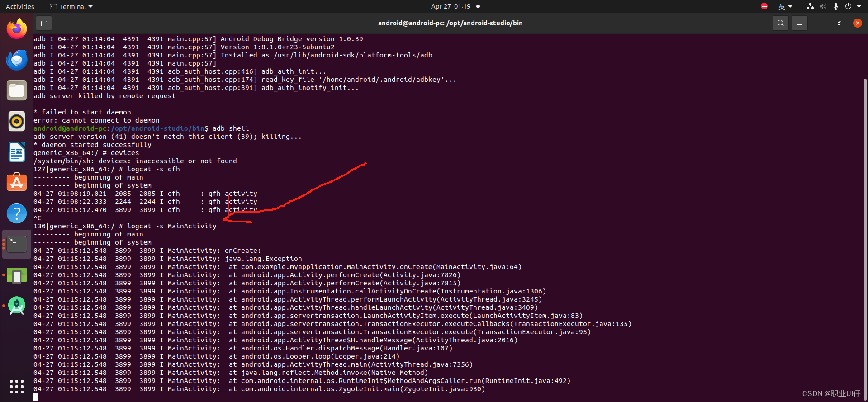Viewport: 868px width, 402px height.
Task: Expand the system menu arrow
Action: 859,6
